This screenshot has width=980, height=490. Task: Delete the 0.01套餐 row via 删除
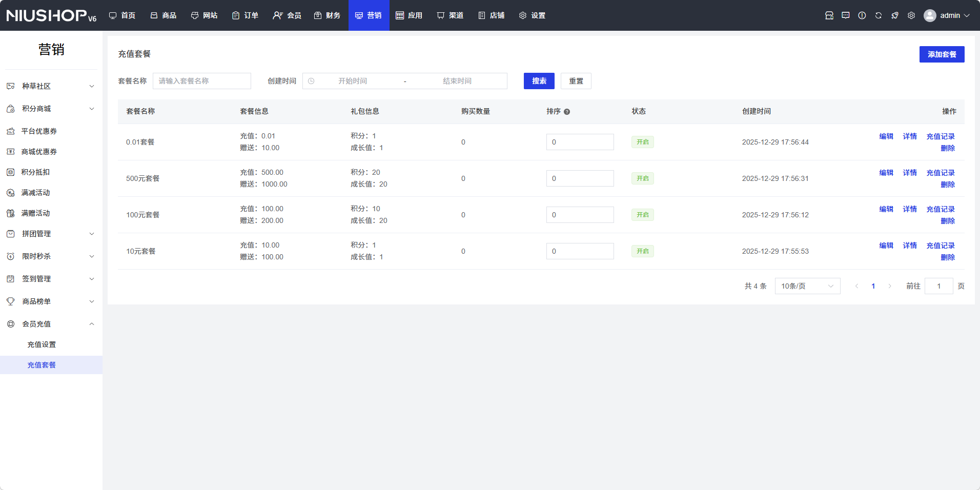click(948, 148)
